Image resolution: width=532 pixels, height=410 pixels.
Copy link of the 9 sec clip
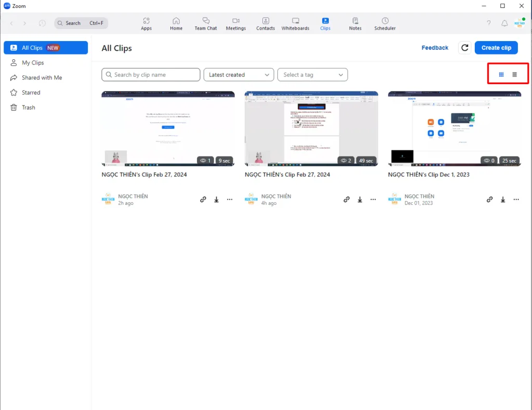[x=203, y=200]
